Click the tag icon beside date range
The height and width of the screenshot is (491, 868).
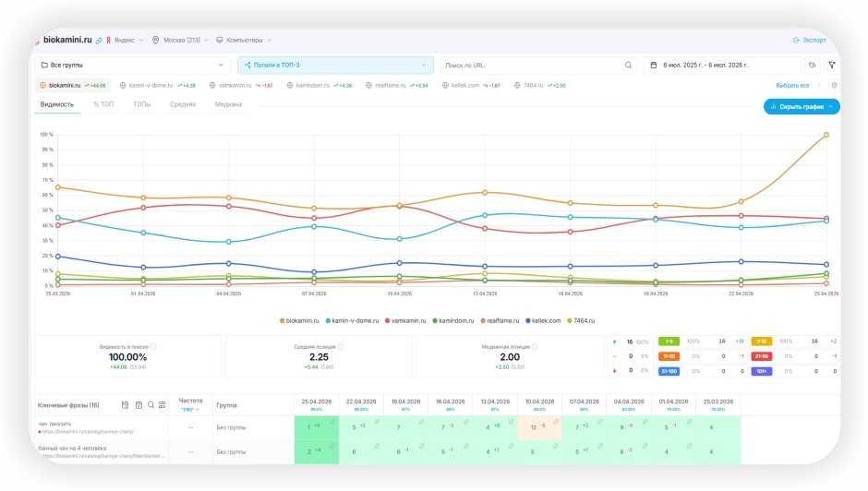812,66
